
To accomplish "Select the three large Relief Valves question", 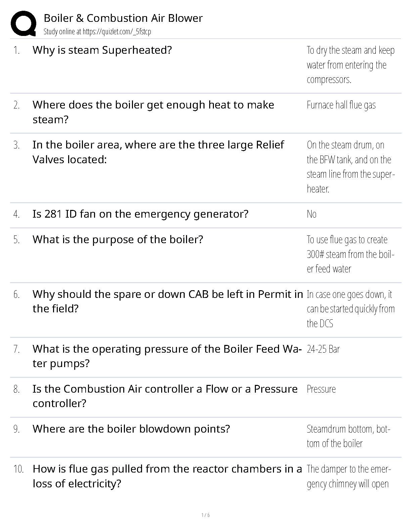I will point(158,152).
